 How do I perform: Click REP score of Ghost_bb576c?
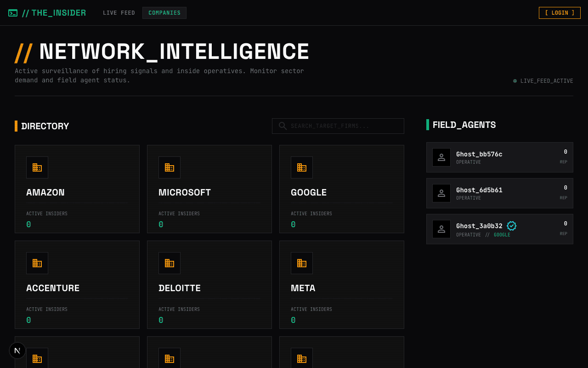pyautogui.click(x=565, y=152)
